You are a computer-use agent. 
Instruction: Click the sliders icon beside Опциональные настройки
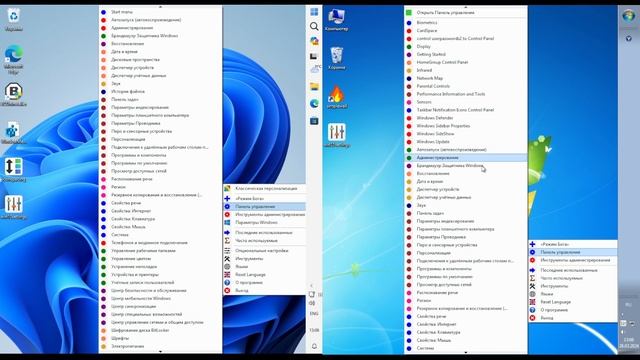pos(227,251)
